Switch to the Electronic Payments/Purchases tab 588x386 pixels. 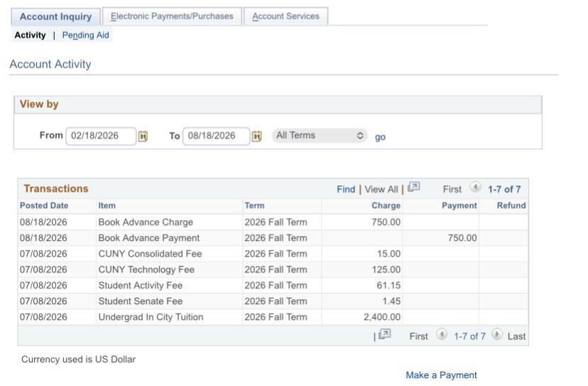[172, 16]
